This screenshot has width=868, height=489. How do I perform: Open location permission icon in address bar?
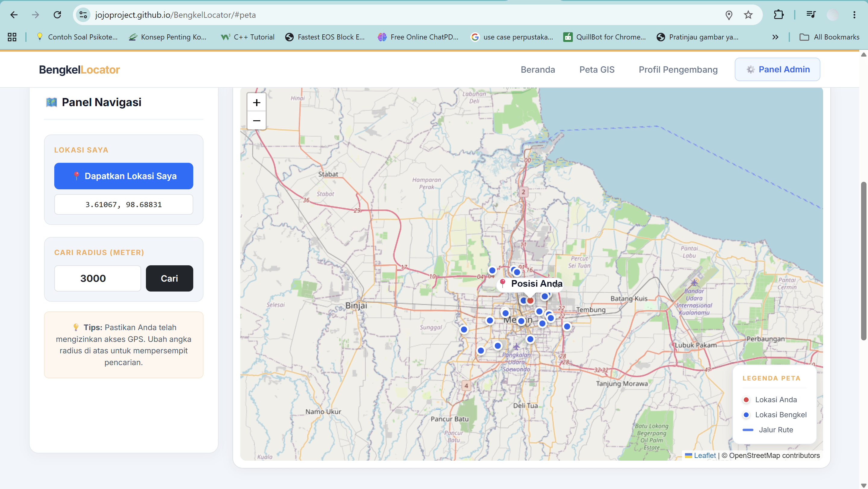pyautogui.click(x=729, y=15)
